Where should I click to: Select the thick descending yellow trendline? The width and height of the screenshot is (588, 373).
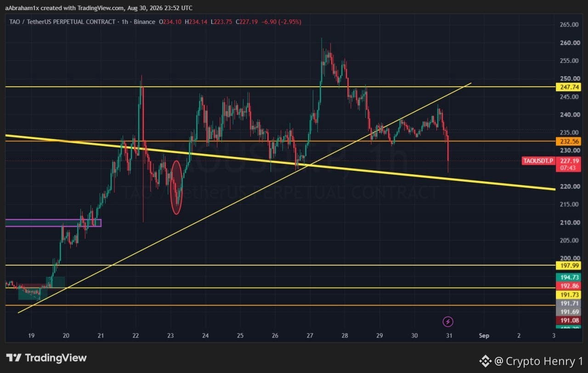coord(280,161)
